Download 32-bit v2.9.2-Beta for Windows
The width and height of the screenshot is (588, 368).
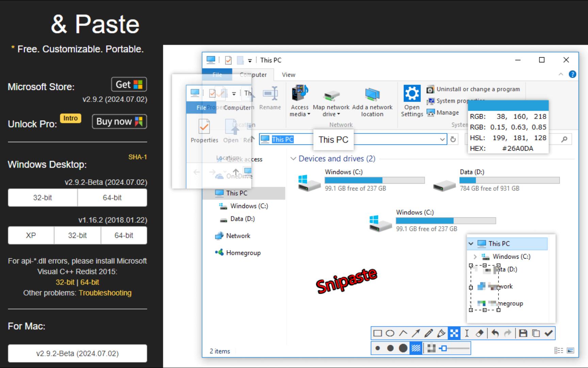[43, 198]
